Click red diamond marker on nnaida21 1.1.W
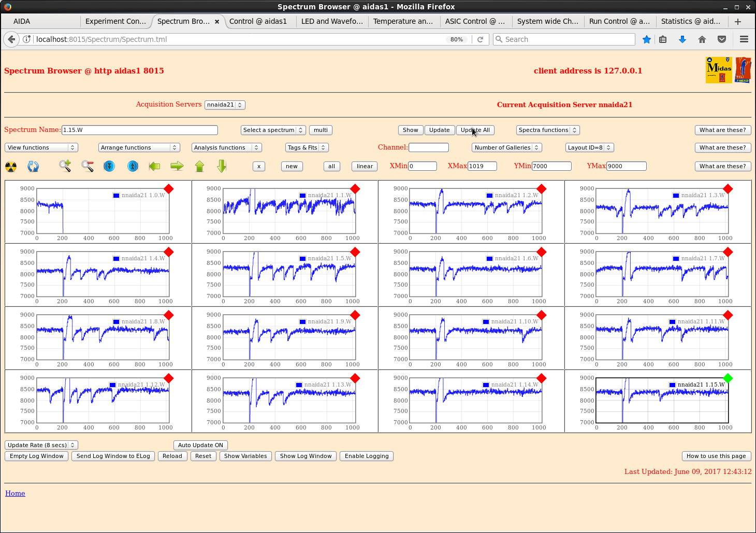This screenshot has height=533, width=756. (x=355, y=189)
